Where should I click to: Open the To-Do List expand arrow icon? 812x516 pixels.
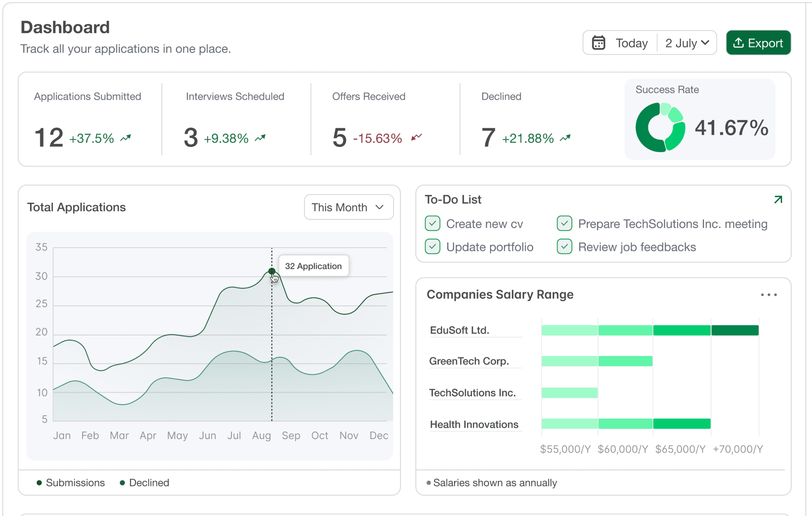point(778,200)
